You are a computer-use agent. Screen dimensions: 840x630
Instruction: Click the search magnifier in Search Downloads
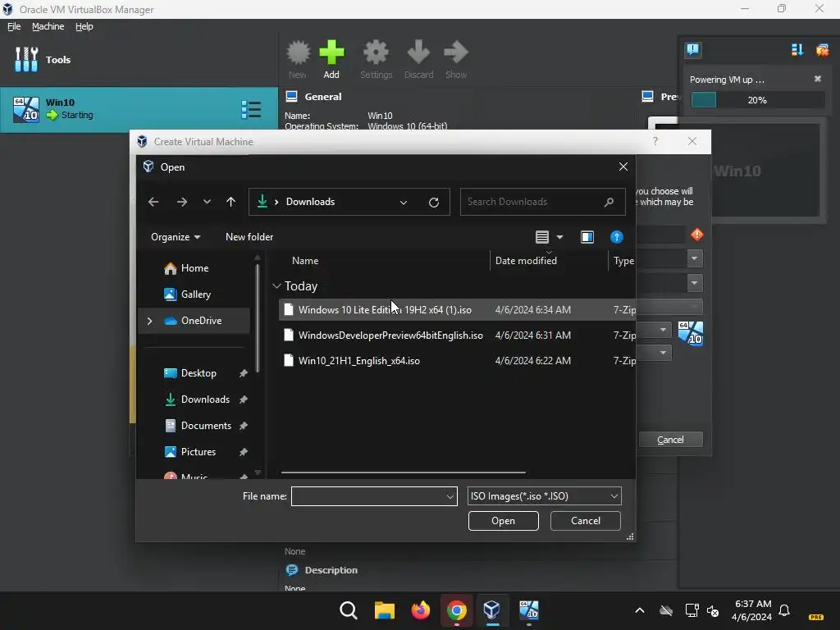click(x=609, y=202)
